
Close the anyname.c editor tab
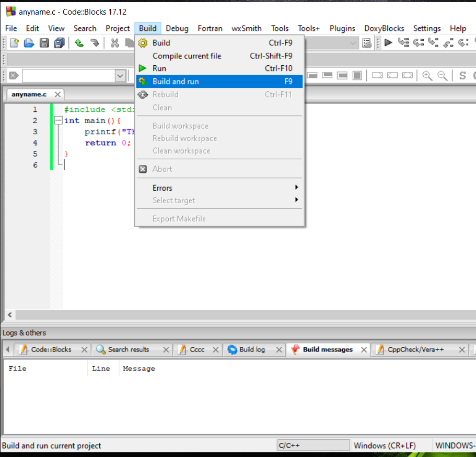click(x=57, y=95)
